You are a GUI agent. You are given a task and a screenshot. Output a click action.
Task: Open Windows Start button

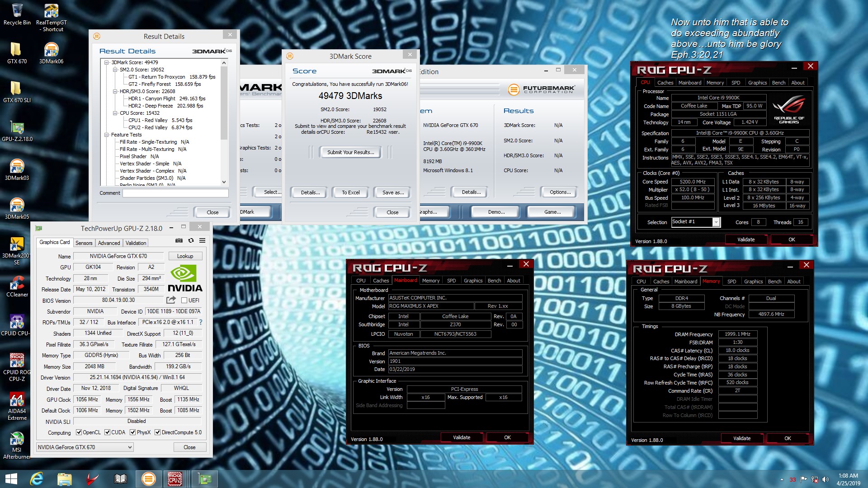11,479
